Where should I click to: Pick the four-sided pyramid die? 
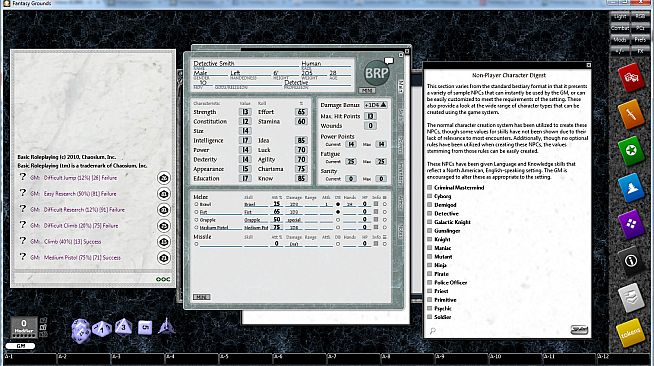(166, 326)
